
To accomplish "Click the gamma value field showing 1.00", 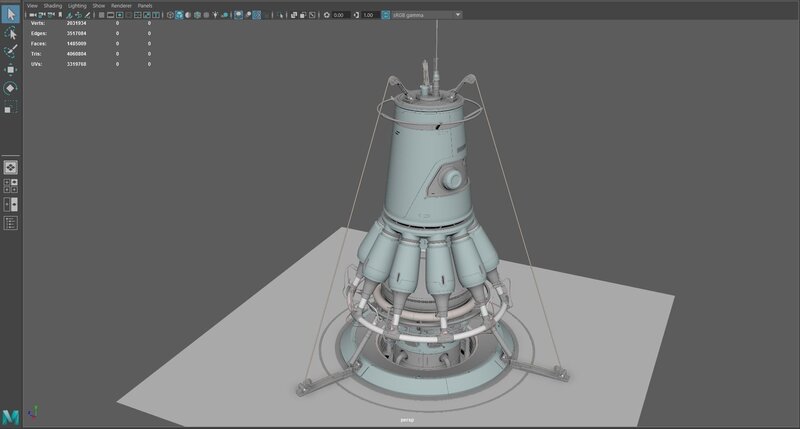I will point(369,15).
